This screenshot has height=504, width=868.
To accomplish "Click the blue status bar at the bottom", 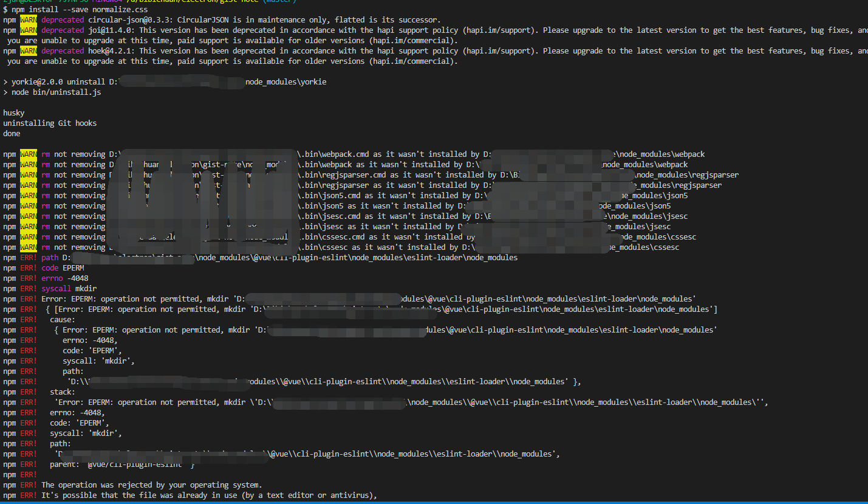I will (434, 502).
